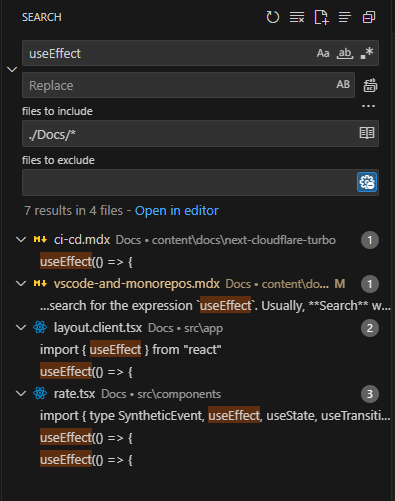
Task: Click React icon of layout.client.tsx
Action: point(40,327)
